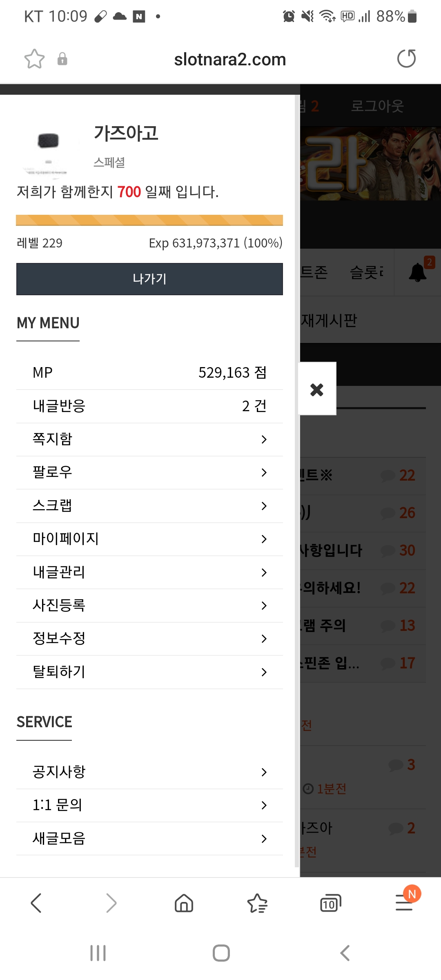
Task: Open the browser hamburger menu with N badge
Action: 404,902
